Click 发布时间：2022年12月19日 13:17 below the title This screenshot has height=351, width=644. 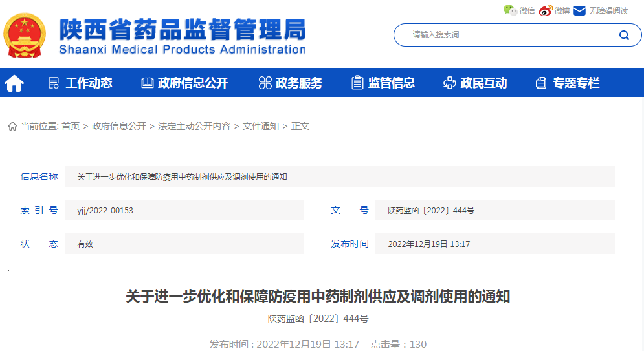point(284,344)
